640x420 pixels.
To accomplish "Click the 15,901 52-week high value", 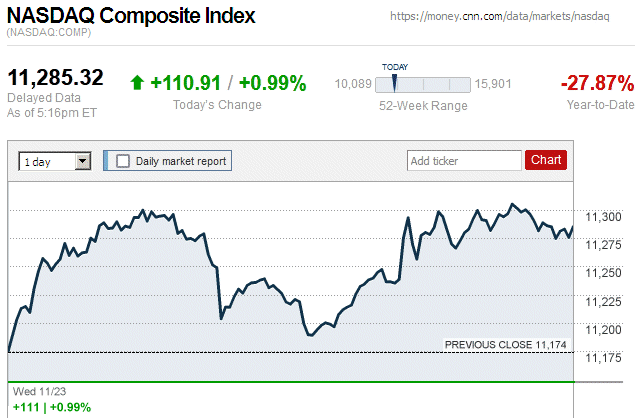I will (493, 84).
